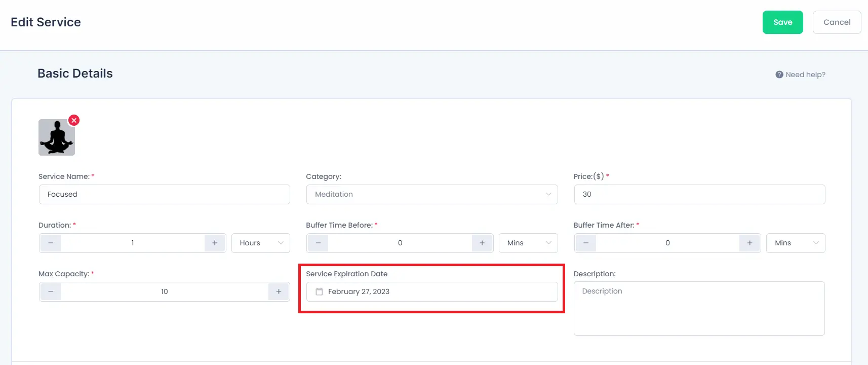Click the Price:($) label
The width and height of the screenshot is (868, 365).
point(589,176)
